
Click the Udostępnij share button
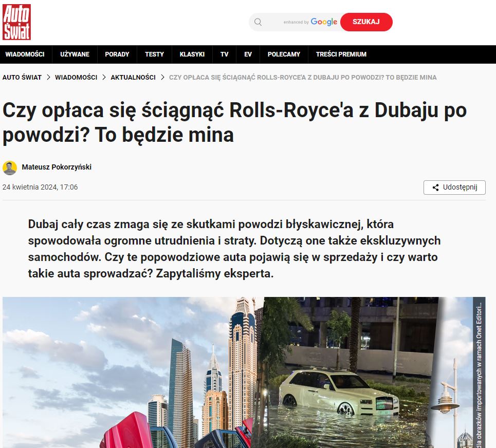[x=454, y=188]
